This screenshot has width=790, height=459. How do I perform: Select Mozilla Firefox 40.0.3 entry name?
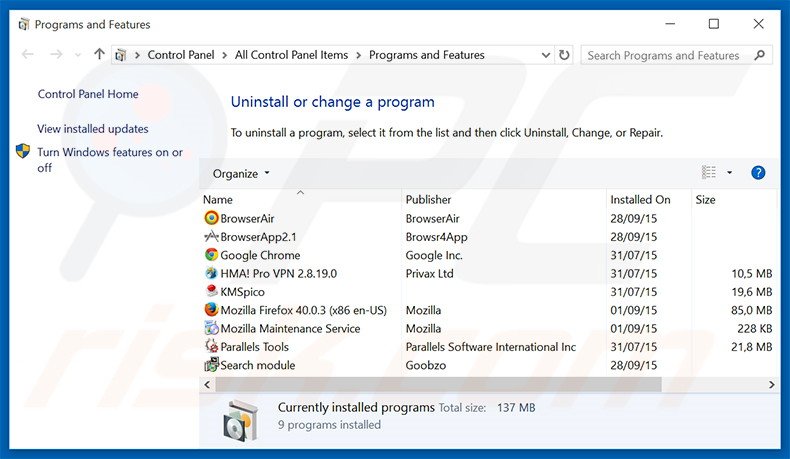[x=304, y=310]
